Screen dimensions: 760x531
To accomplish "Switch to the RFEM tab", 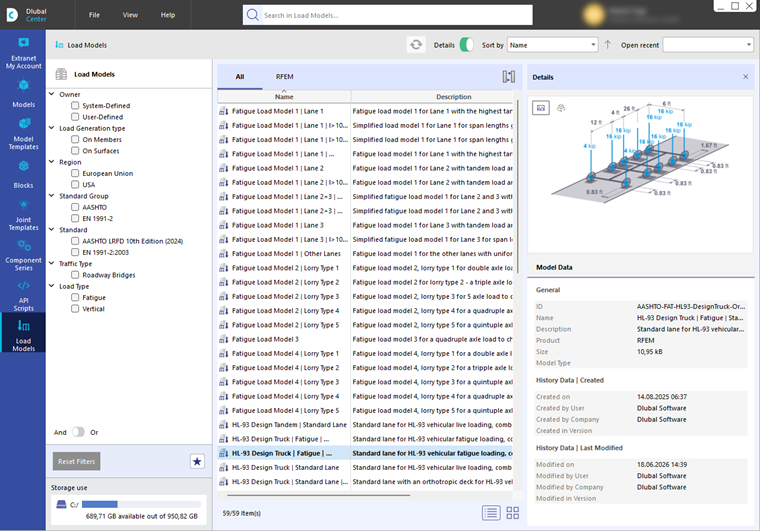I will coord(285,77).
